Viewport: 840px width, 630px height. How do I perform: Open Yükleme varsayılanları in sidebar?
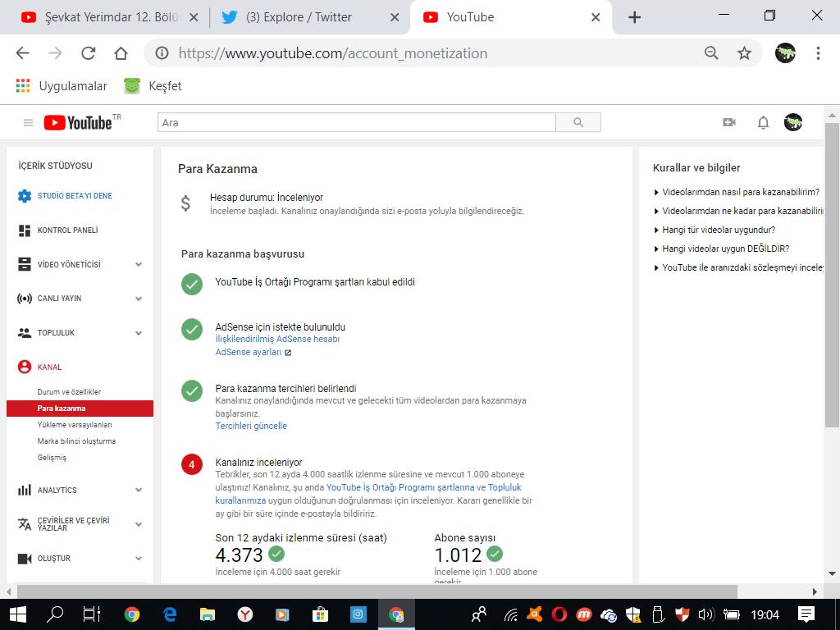[75, 425]
